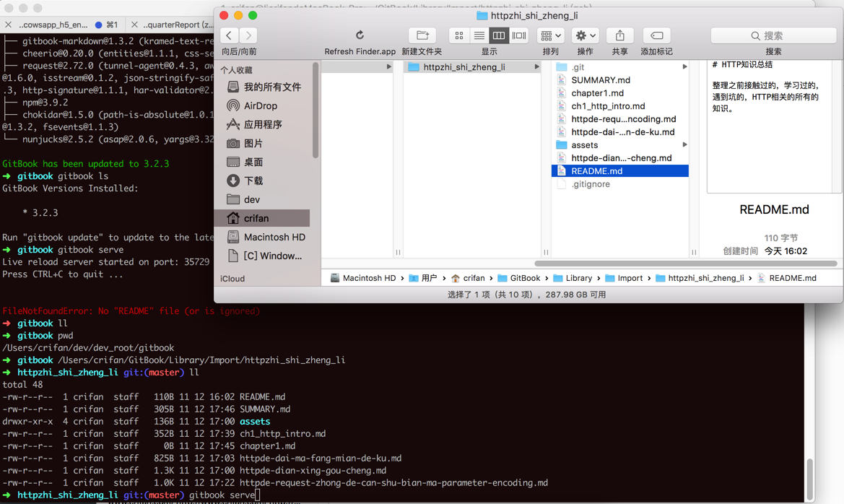Switch Finder to list view
844x504 pixels.
[479, 35]
